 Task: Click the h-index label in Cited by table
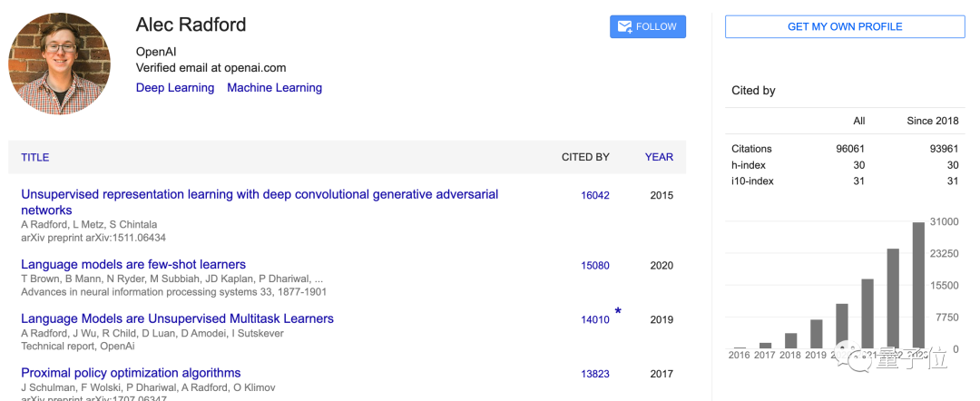point(748,165)
